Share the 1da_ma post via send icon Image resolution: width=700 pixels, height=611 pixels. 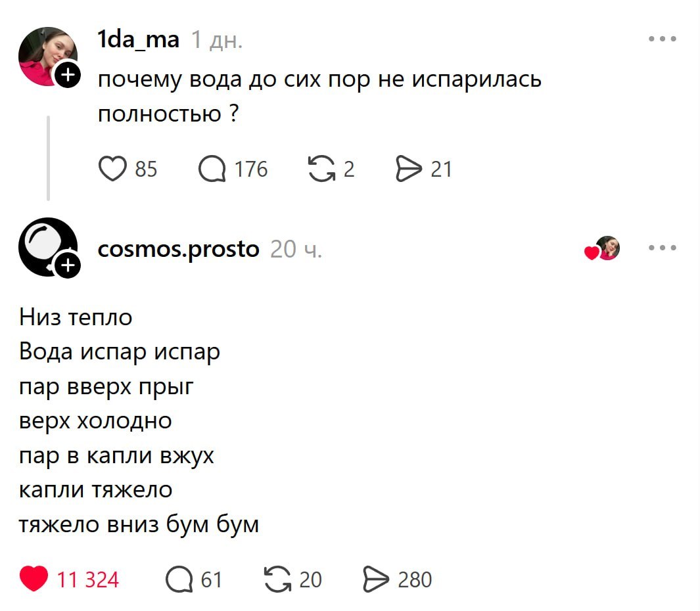[x=409, y=170]
